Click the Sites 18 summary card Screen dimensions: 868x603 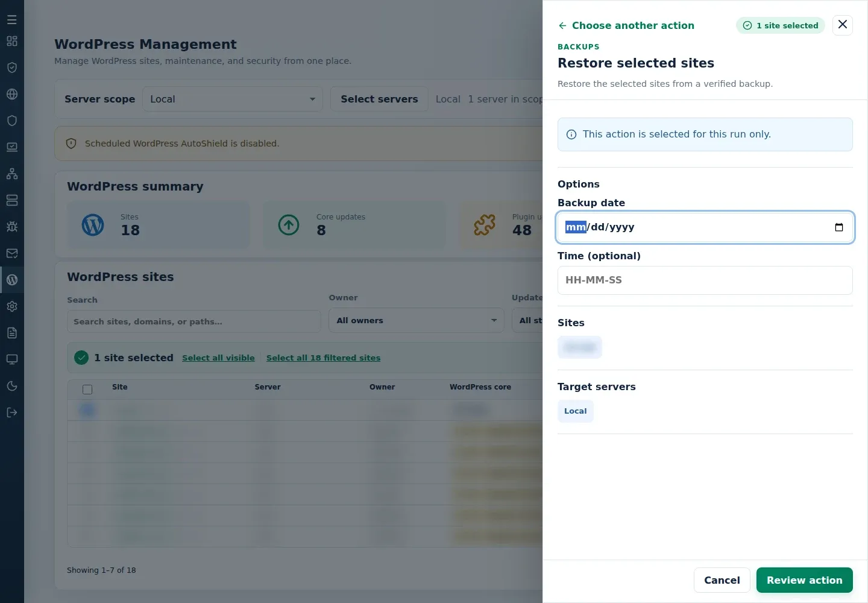(158, 225)
